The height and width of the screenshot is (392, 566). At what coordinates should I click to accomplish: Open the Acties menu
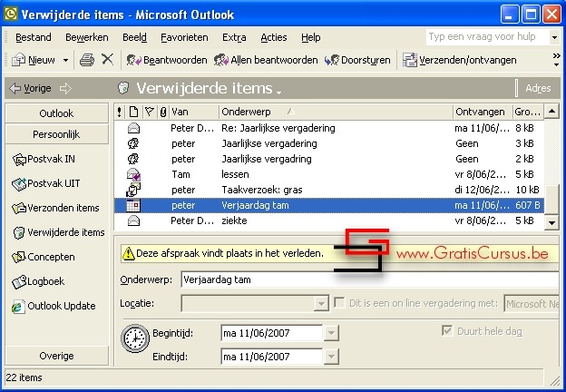[x=274, y=37]
